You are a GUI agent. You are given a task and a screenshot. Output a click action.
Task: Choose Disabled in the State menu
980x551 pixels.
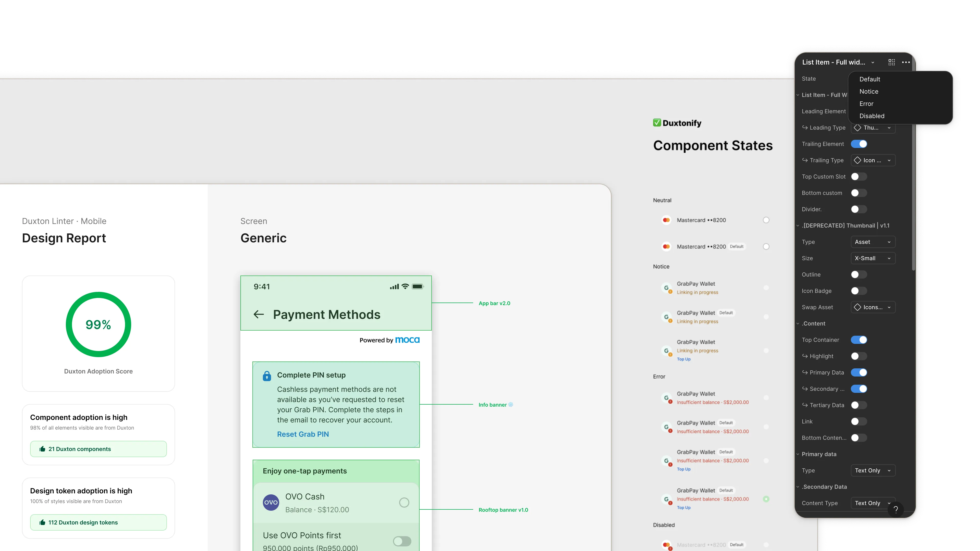(900, 116)
